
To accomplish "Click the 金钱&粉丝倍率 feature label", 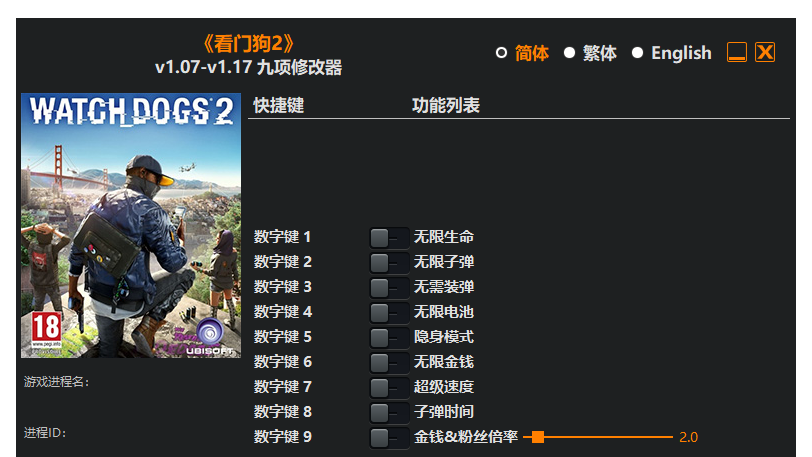I will point(466,437).
